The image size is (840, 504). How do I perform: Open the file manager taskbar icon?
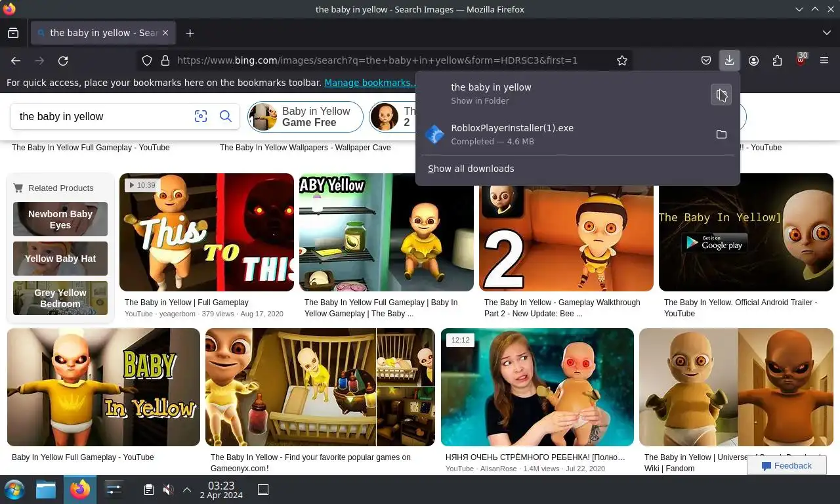point(46,490)
